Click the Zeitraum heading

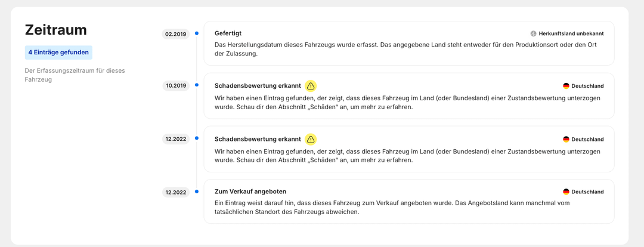(55, 30)
